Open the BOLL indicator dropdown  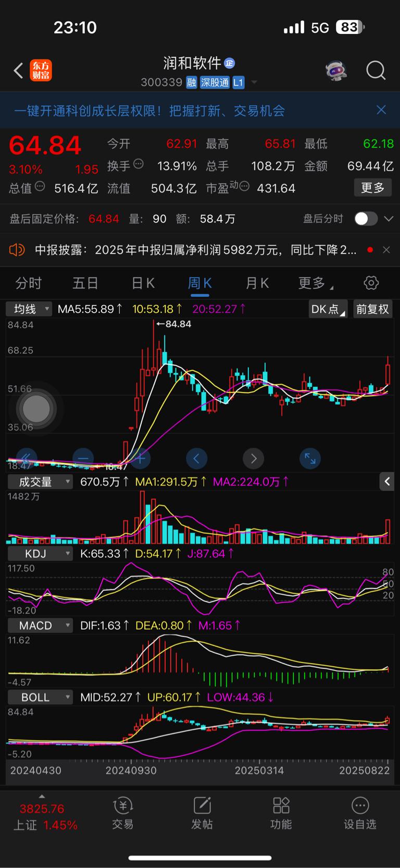[40, 698]
